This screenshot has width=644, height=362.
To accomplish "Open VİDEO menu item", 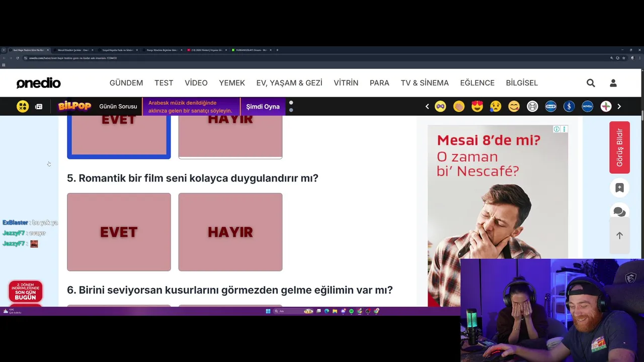I will point(196,83).
